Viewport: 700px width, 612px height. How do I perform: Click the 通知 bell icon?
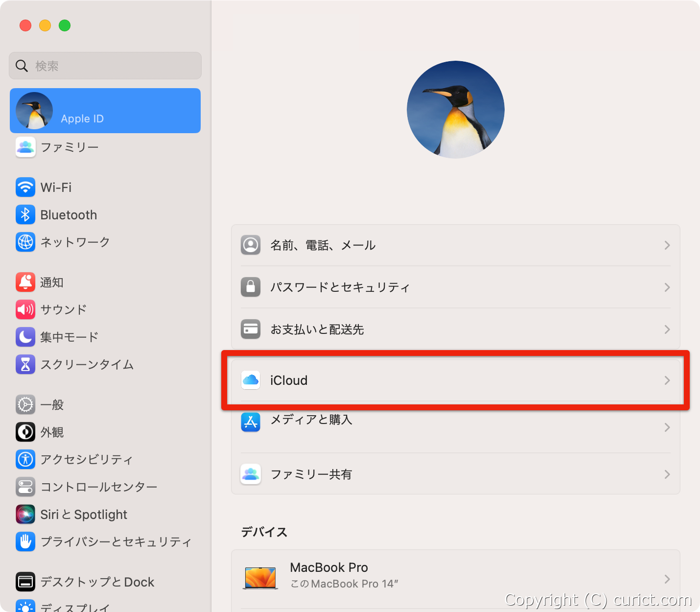tap(25, 282)
